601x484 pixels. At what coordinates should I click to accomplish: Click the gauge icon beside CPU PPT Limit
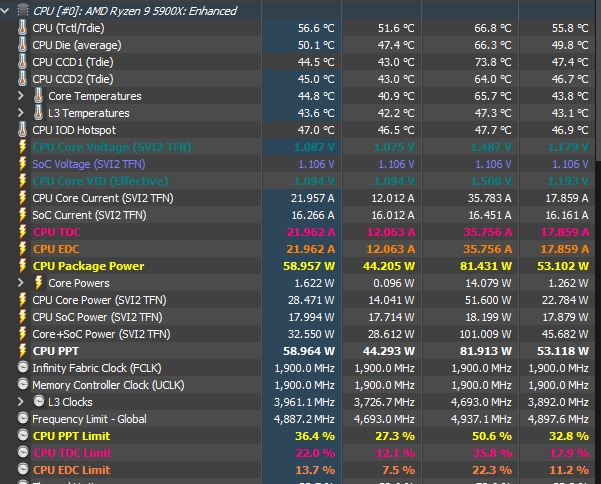pyautogui.click(x=23, y=436)
